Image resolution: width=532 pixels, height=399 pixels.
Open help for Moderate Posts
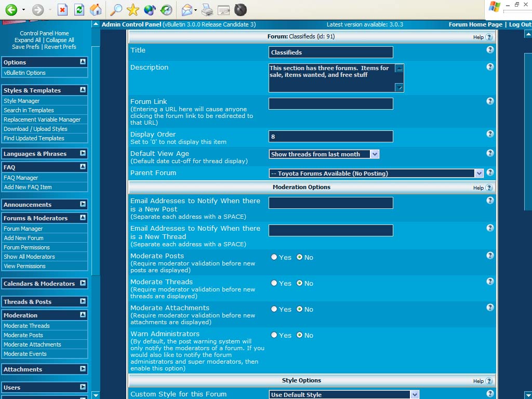(x=490, y=256)
